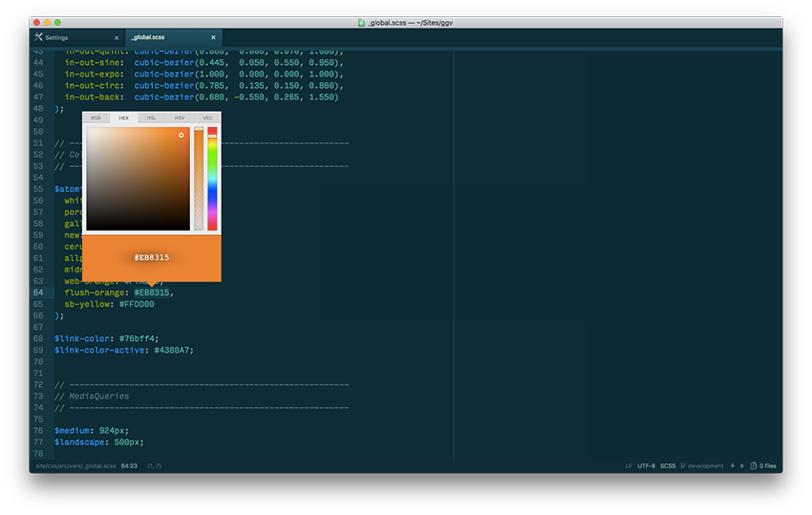Click the Settings wrench icon in tab
The image size is (812, 515).
click(x=38, y=37)
